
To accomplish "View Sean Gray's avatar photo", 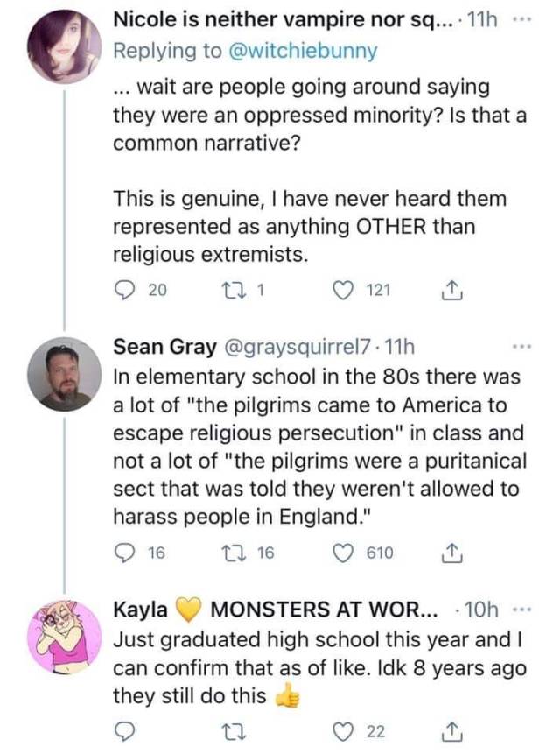I will tap(64, 374).
